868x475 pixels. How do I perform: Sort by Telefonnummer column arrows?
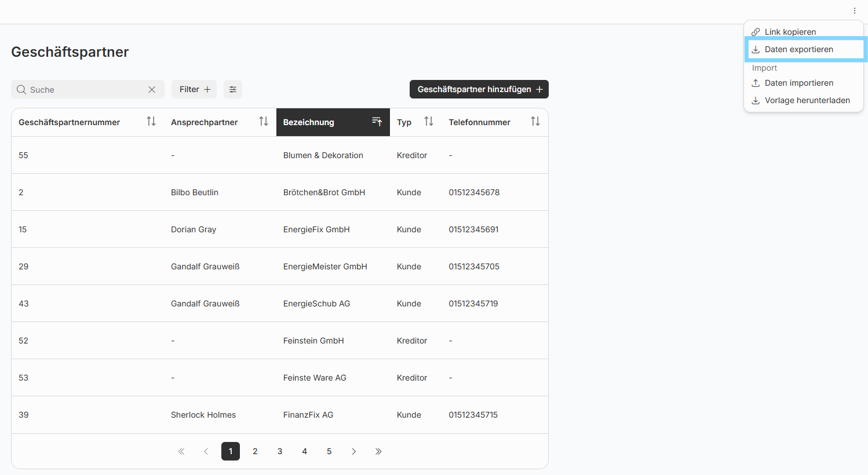click(535, 122)
